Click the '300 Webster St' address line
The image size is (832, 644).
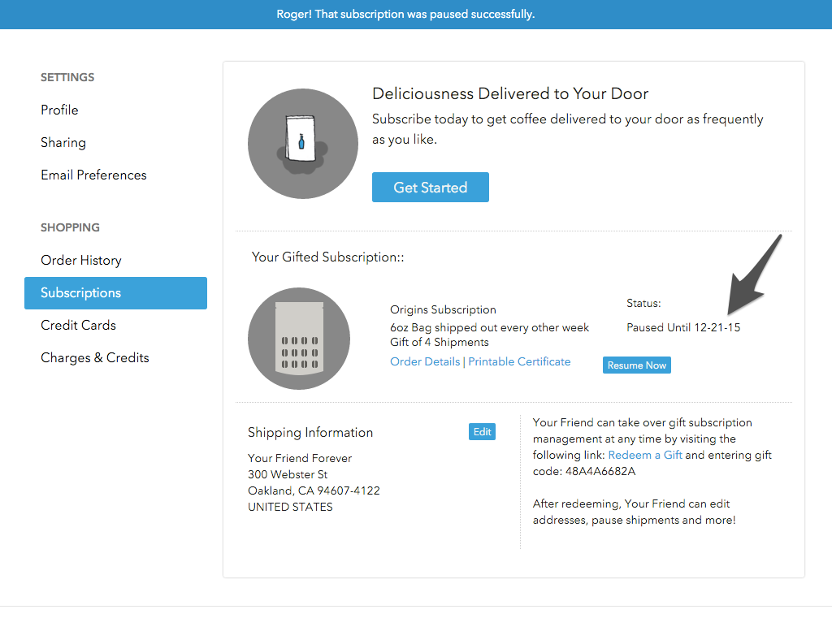pos(288,474)
